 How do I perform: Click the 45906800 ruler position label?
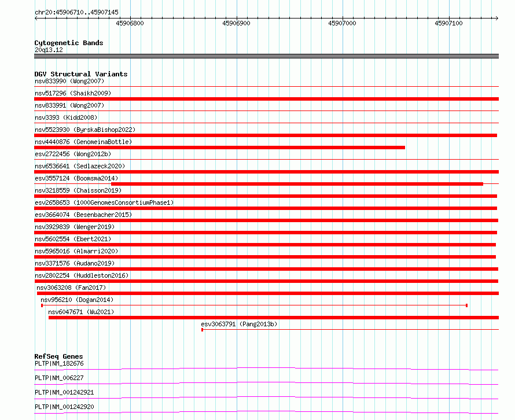pos(130,23)
